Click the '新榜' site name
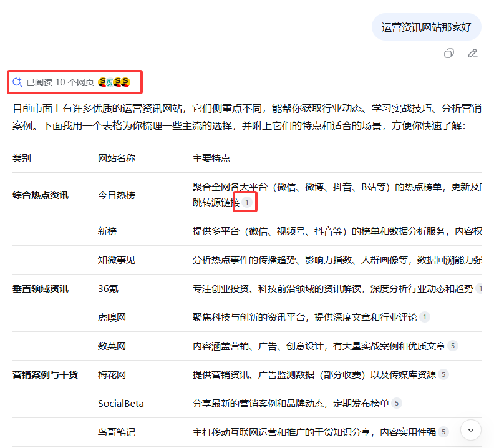This screenshot has height=448, width=494. click(x=107, y=231)
